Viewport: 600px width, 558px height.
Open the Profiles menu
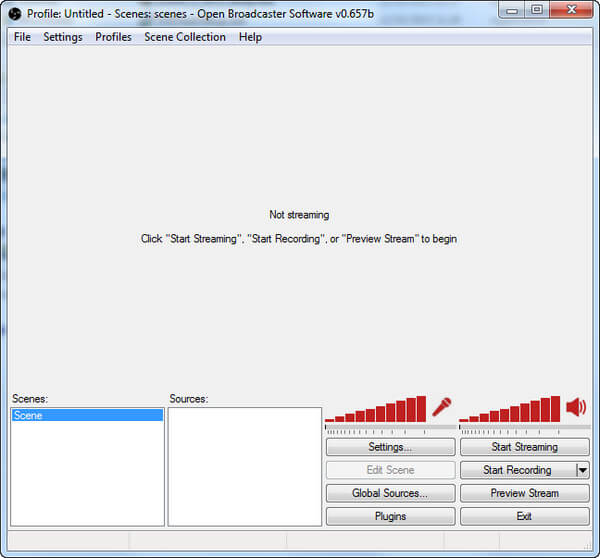113,37
